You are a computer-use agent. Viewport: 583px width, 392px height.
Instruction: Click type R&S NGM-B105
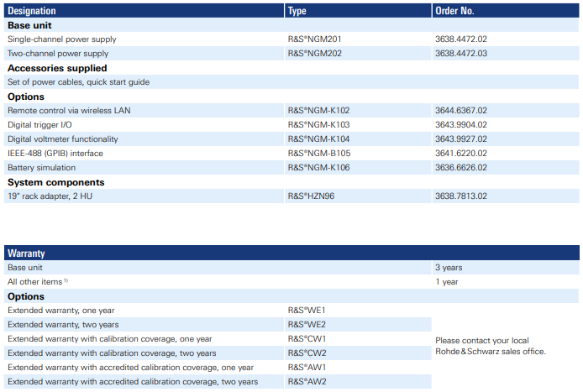pos(319,154)
